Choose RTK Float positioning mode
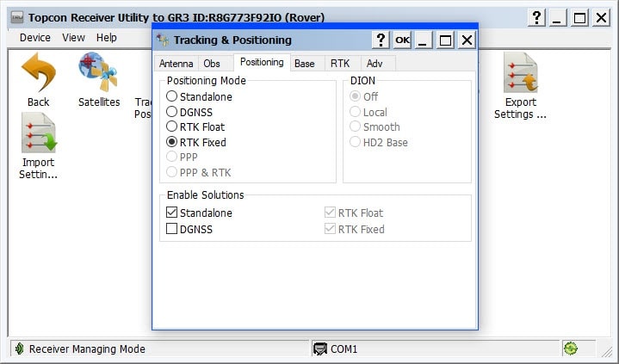Screen dimensions: 619x364 (172, 127)
